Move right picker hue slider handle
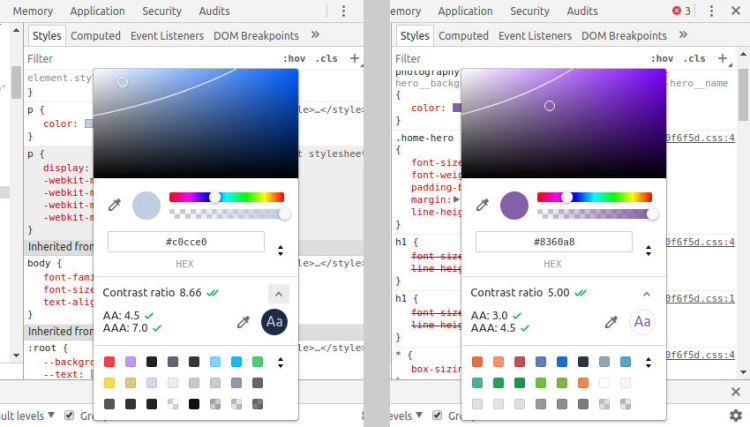 567,197
